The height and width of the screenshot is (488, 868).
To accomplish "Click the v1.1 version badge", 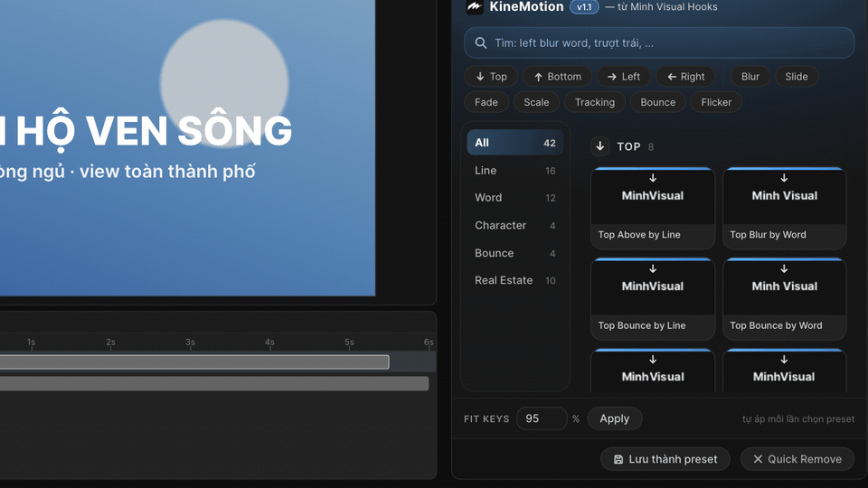I will tap(584, 6).
